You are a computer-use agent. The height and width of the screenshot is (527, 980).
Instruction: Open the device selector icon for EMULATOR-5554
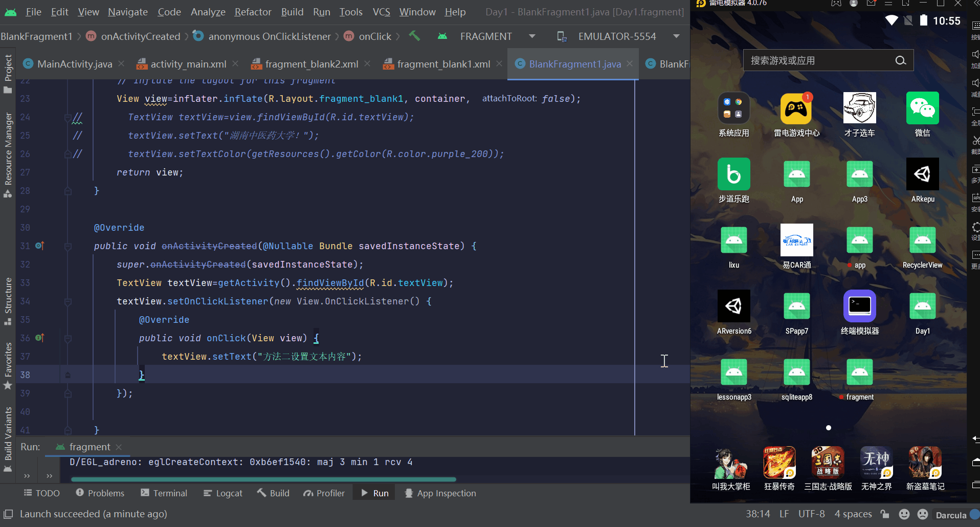561,36
